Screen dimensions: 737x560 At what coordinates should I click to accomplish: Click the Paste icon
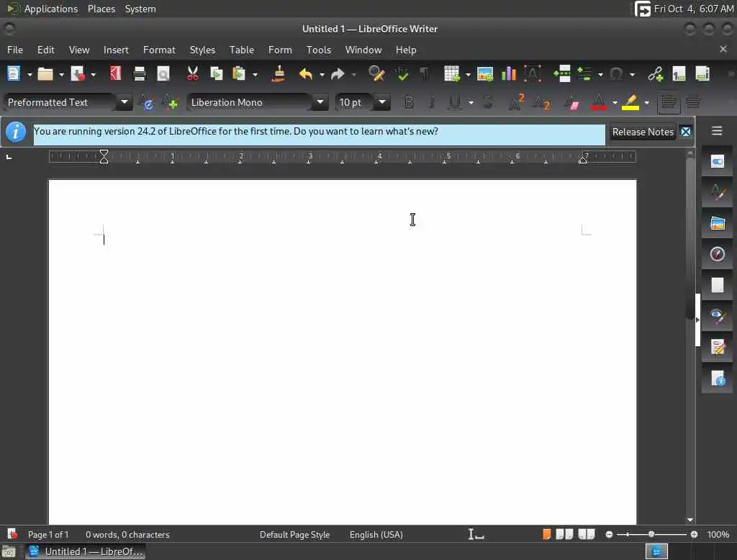pos(239,74)
